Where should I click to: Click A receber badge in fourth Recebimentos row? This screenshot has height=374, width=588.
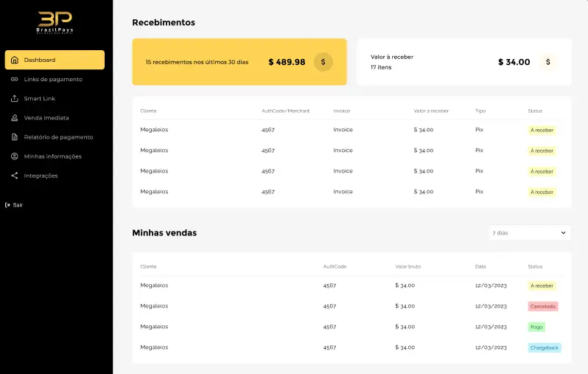(x=542, y=192)
